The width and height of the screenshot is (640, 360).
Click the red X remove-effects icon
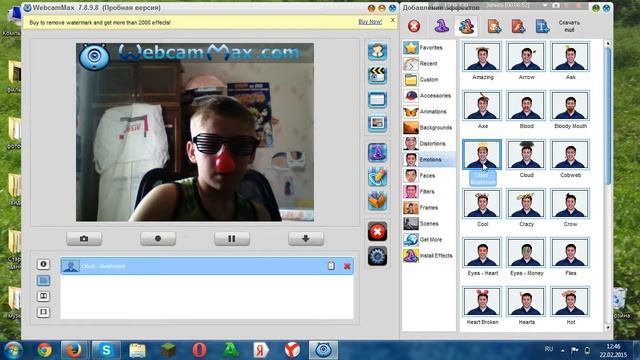tap(377, 232)
